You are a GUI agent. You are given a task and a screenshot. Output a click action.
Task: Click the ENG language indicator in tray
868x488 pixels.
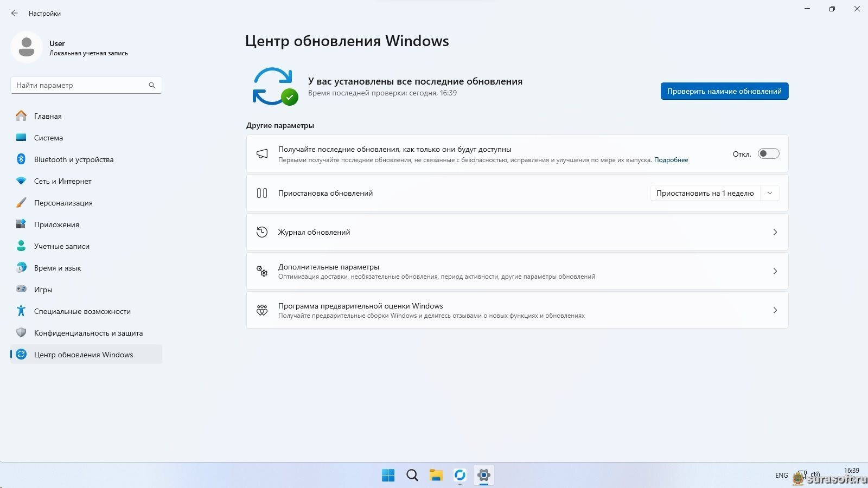coord(781,476)
